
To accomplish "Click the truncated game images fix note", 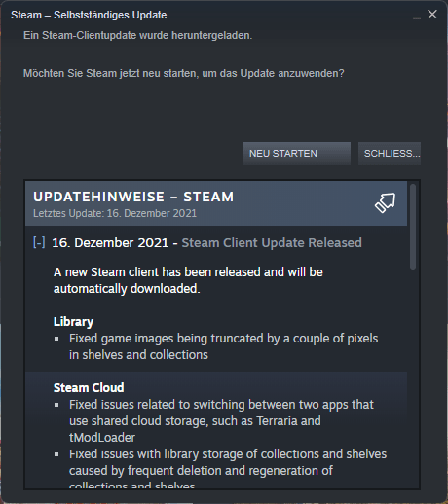I will [224, 346].
